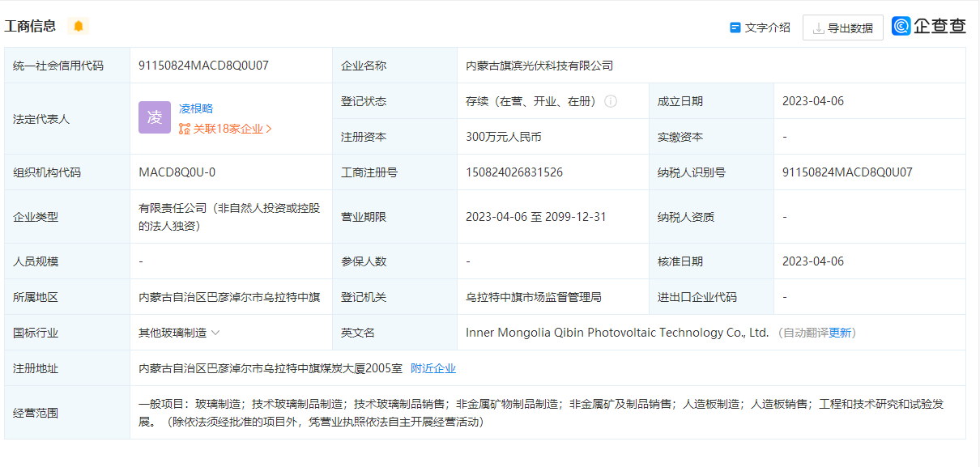Viewport: 980px width, 467px height.
Task: Select business term 2023-04-06 至 2099-12-31
Action: pos(536,217)
